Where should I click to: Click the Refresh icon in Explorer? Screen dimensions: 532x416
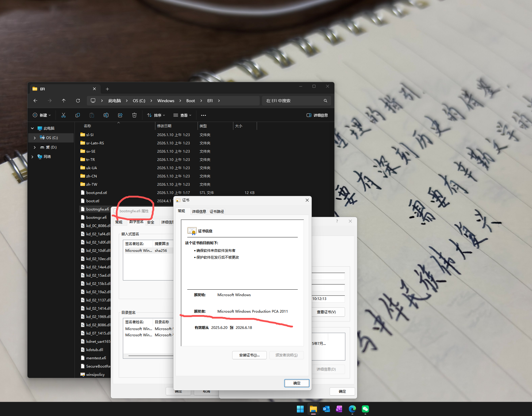tap(78, 101)
